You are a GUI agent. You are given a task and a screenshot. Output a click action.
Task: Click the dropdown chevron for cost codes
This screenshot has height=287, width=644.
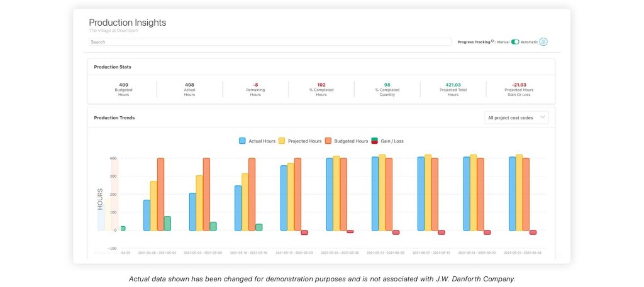click(543, 117)
